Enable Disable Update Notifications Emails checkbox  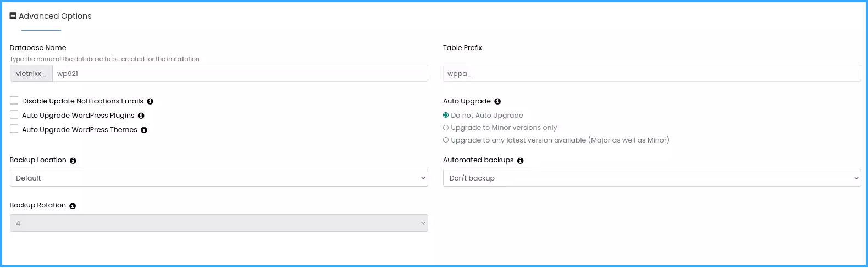pos(14,101)
